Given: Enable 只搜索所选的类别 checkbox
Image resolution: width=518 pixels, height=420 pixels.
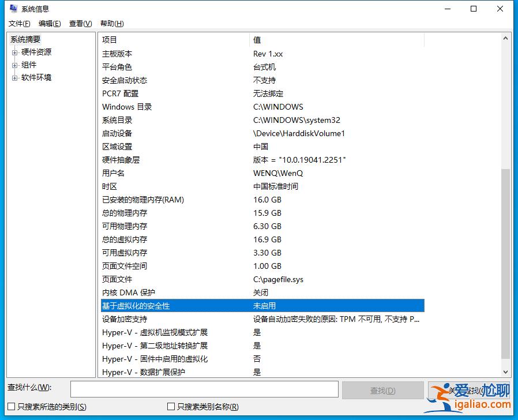Looking at the screenshot, I should pyautogui.click(x=10, y=407).
